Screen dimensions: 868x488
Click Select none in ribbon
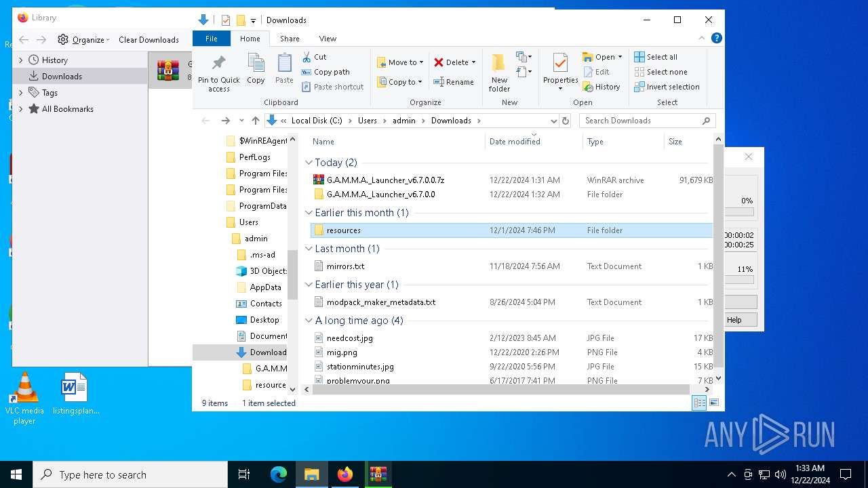pyautogui.click(x=660, y=72)
